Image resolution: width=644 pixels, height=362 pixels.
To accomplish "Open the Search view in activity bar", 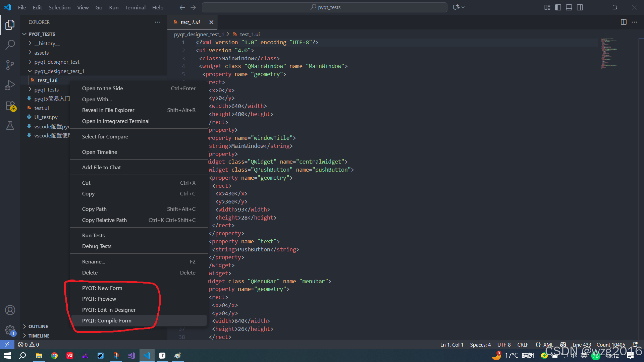I will [10, 45].
